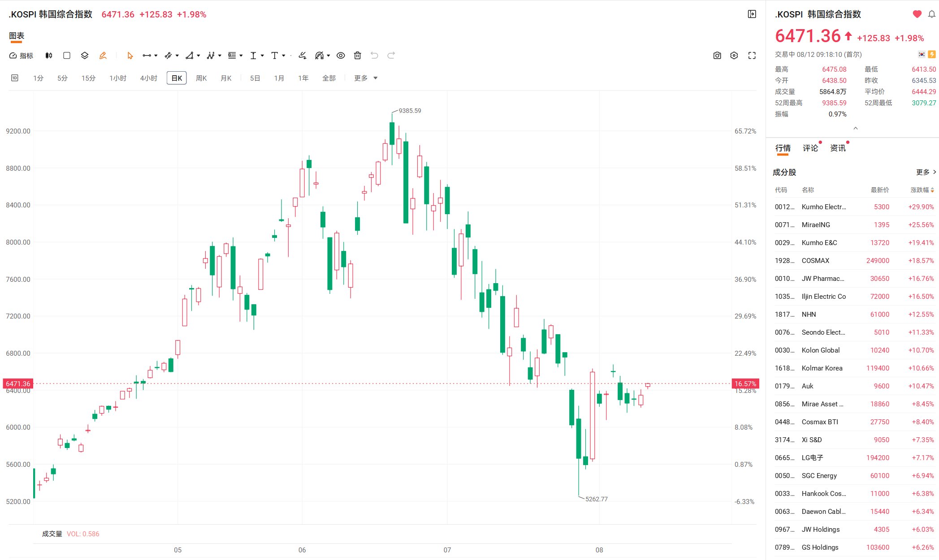Enter fullscreen chart mode
939x560 pixels.
tap(752, 56)
